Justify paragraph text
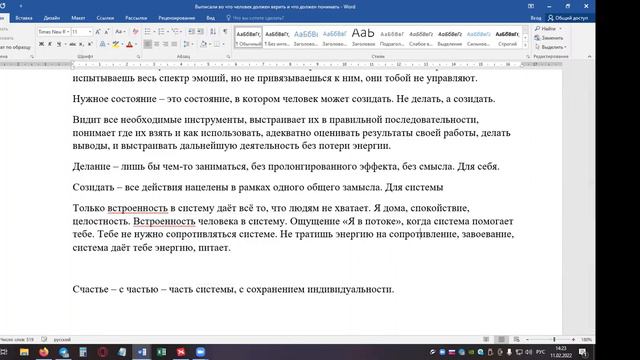Viewport: 640px width, 360px height. pyautogui.click(x=174, y=44)
